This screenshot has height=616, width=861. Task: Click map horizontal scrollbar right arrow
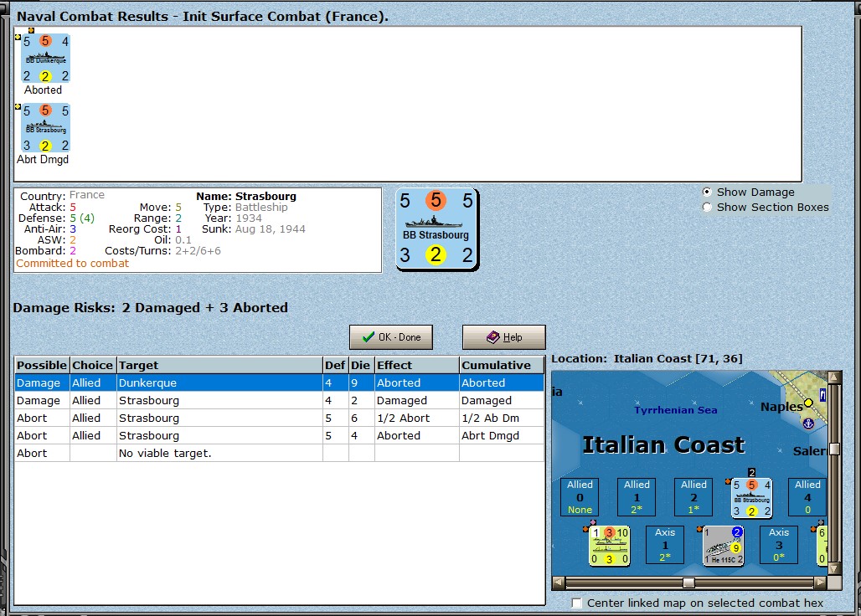click(820, 583)
